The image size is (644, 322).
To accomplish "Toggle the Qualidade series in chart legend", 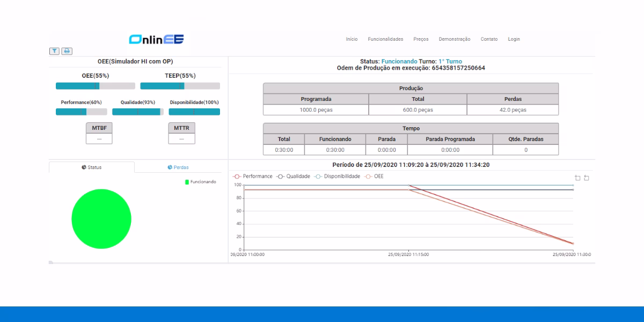I will point(294,176).
